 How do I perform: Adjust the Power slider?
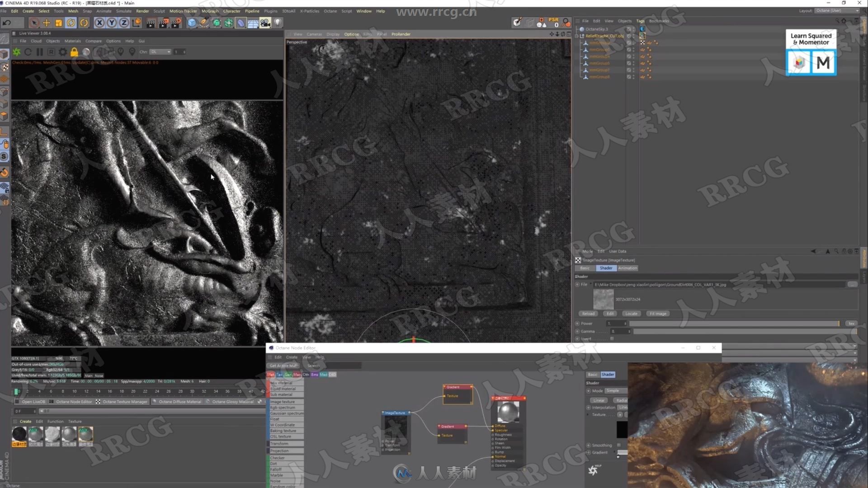pyautogui.click(x=734, y=324)
